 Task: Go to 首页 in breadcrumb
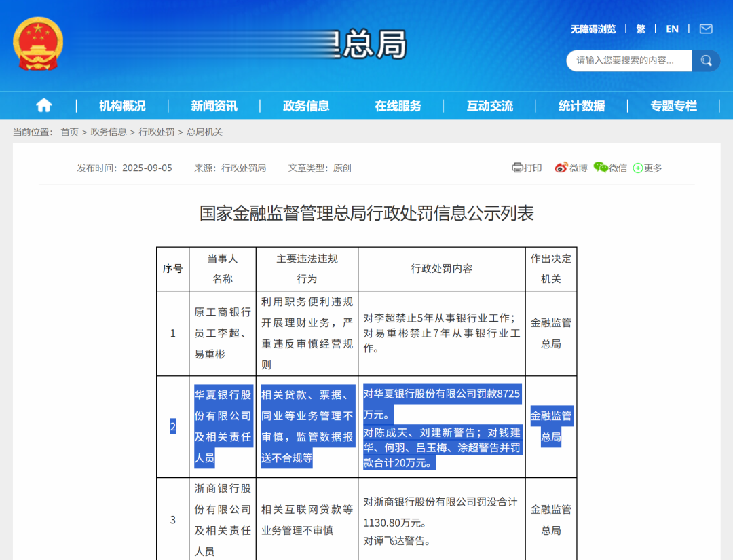click(x=70, y=132)
